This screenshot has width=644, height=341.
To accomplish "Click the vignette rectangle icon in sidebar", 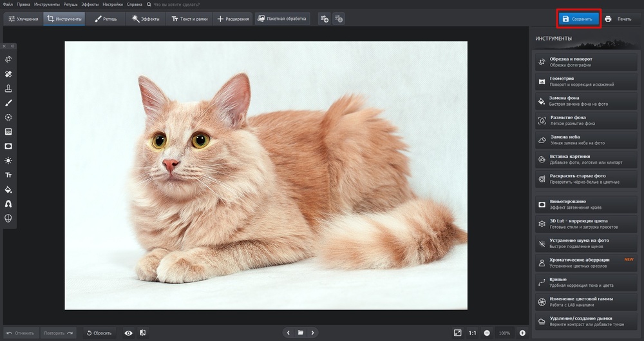I will coord(8,146).
